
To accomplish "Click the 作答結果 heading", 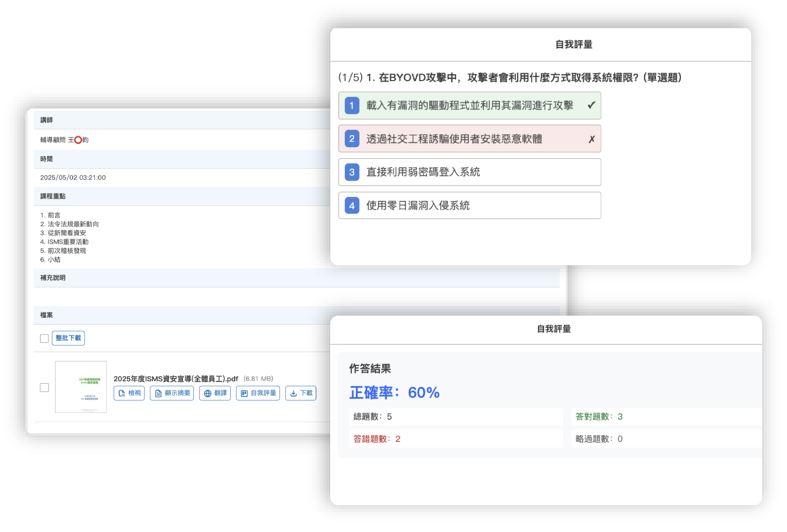I will [370, 369].
